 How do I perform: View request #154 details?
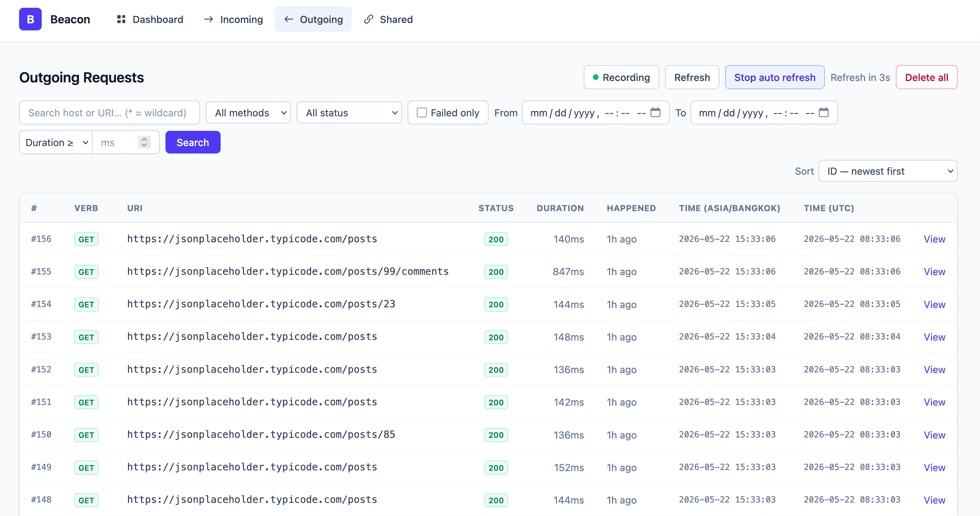934,305
